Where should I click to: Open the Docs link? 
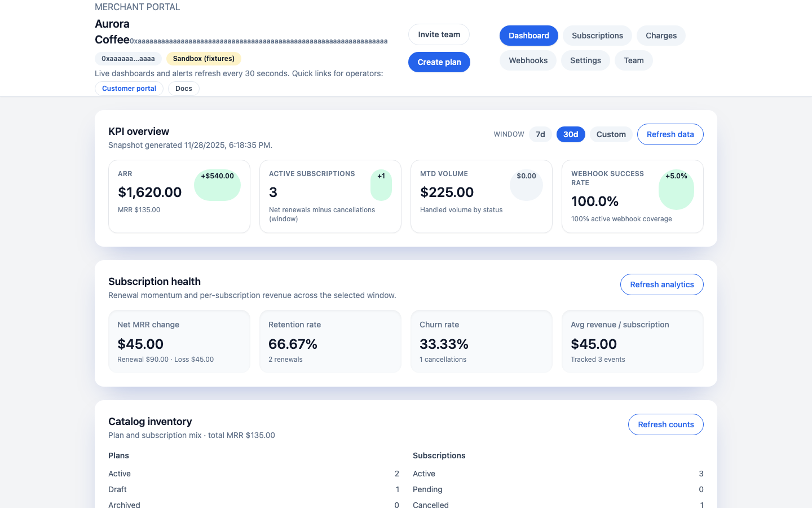(183, 88)
